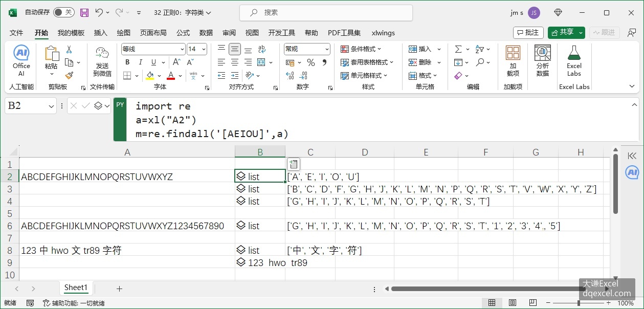
Task: Decrease font size with smaller A
Action: coord(190,62)
